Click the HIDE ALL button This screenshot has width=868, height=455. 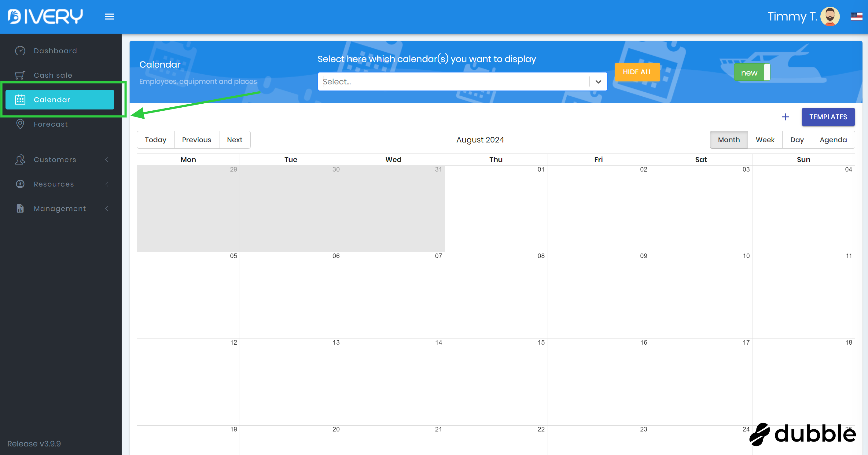tap(637, 72)
